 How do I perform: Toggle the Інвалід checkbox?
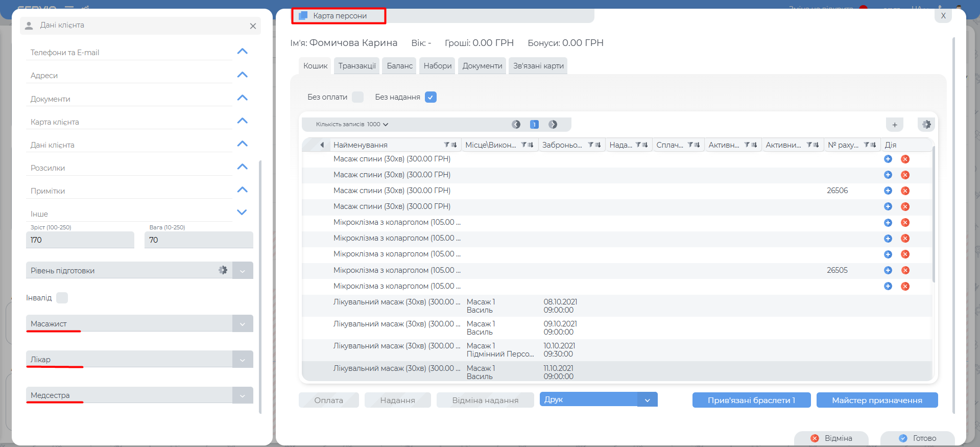pos(62,298)
